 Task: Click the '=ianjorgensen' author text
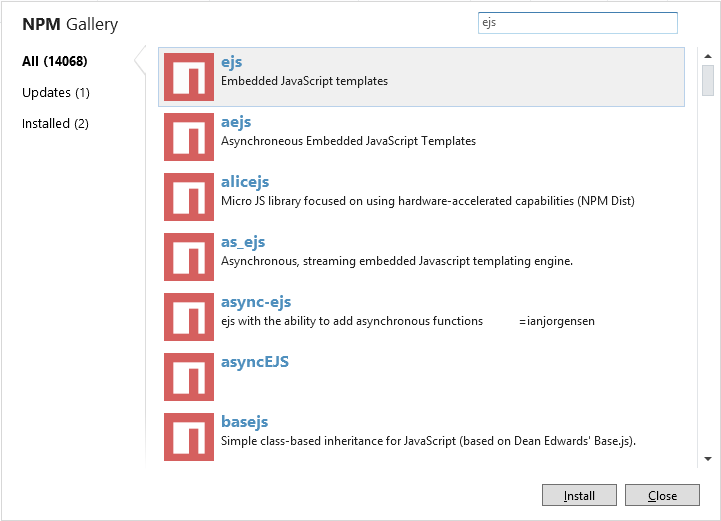(x=557, y=321)
